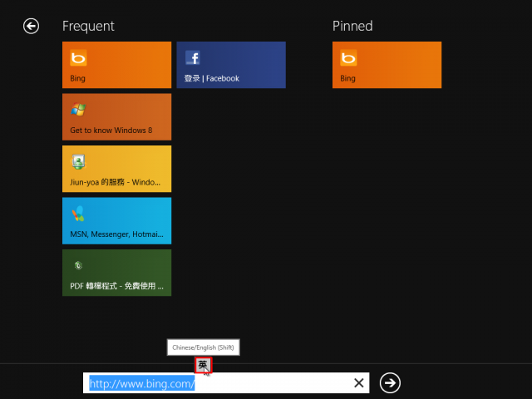532x399 pixels.
Task: Click Bing logo icon in Frequent tile
Action: tap(78, 57)
